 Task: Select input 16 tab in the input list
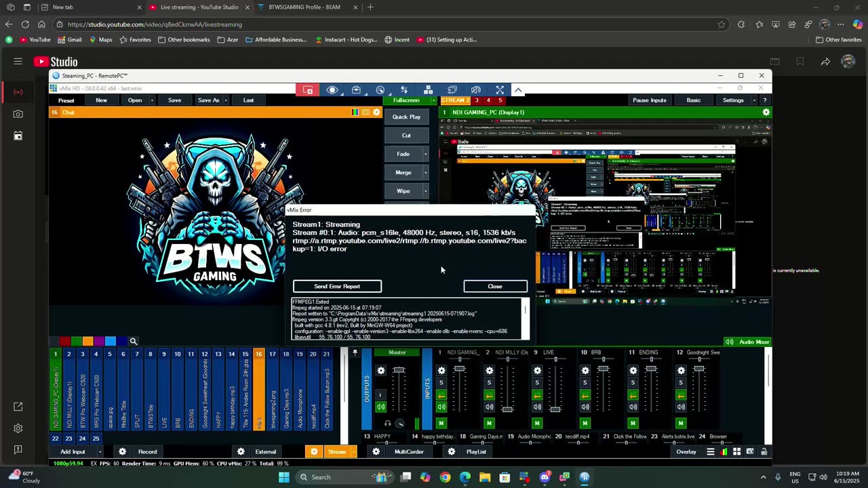258,389
